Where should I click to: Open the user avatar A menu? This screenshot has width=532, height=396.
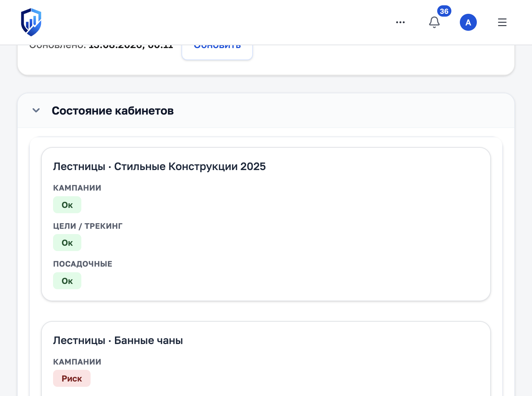pos(468,22)
